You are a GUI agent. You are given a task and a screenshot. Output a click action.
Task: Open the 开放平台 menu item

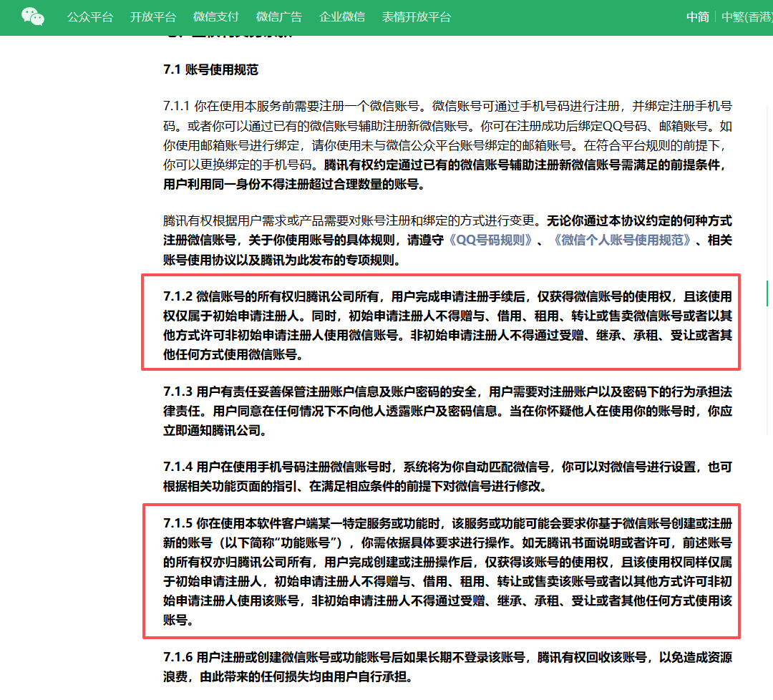pos(153,17)
